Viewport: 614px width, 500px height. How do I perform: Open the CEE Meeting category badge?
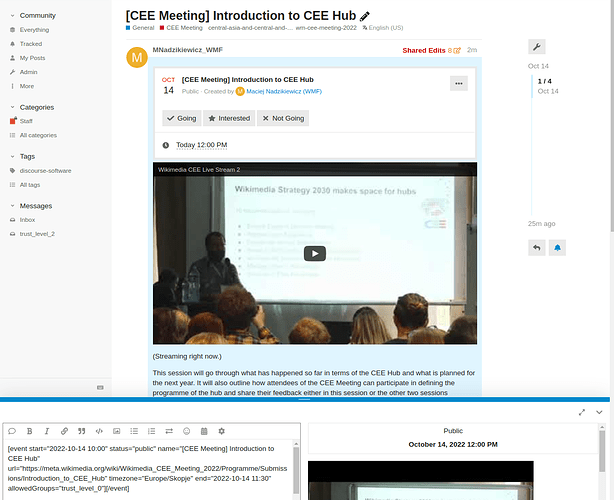coord(181,28)
